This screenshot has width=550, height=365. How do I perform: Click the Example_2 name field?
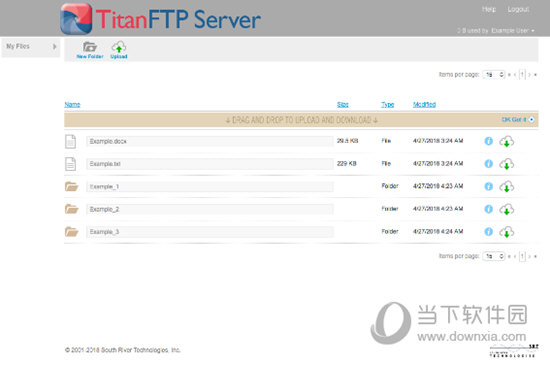210,209
